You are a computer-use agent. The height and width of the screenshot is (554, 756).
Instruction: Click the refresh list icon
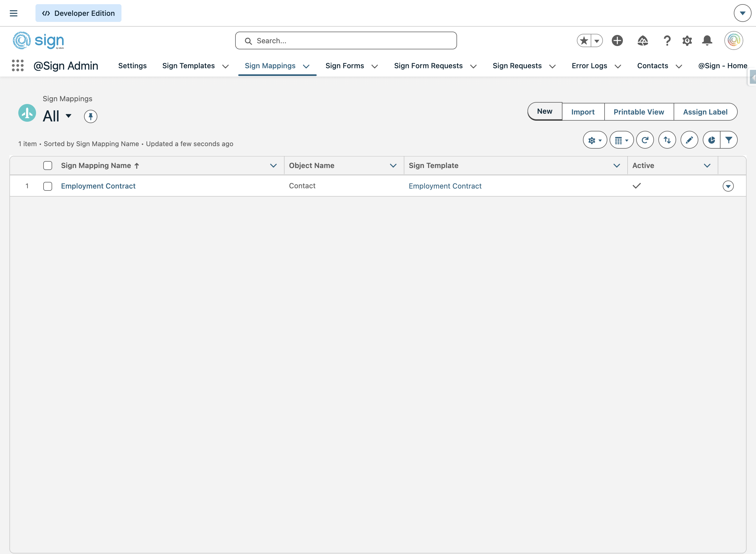[x=645, y=140]
